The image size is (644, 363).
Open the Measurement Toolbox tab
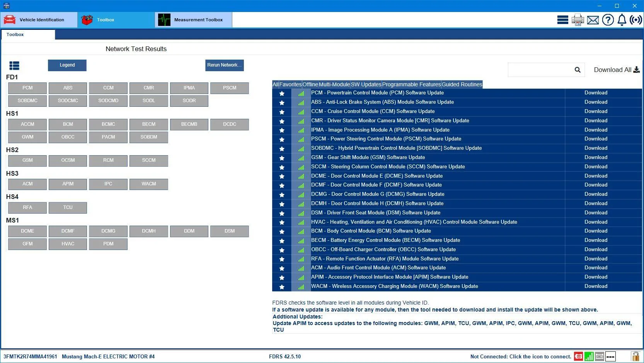194,20
